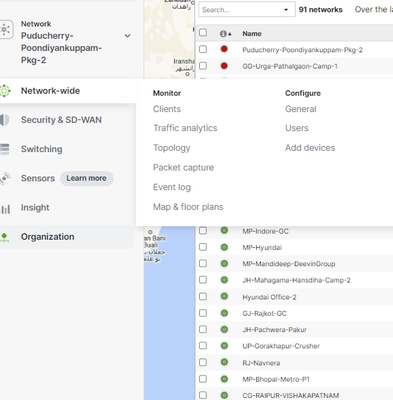
Task: Click green status dot for MP-Bhopal-Metro-P1
Action: click(224, 379)
